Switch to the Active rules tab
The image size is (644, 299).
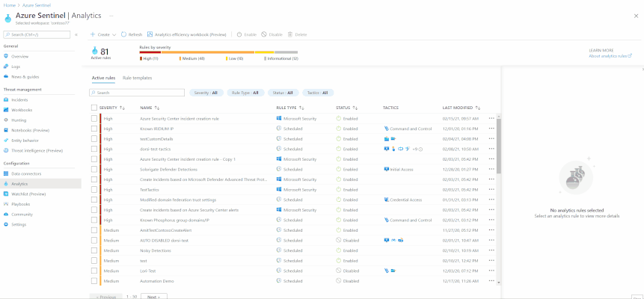[x=103, y=78]
